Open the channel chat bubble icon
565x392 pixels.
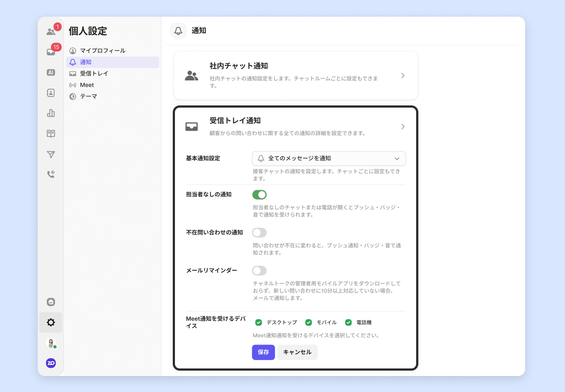(51, 302)
